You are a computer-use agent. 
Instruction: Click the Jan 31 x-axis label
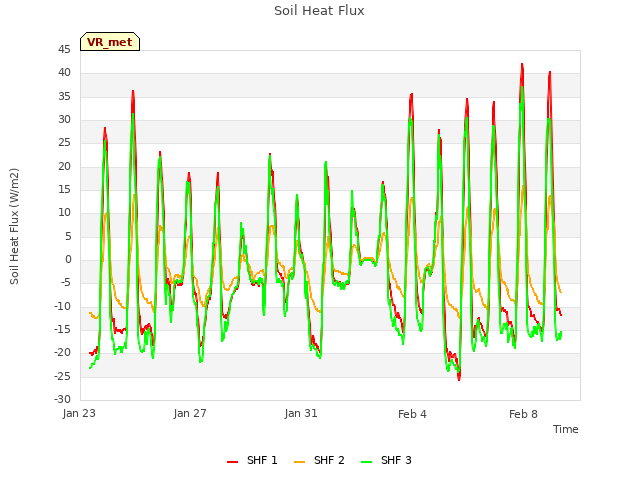[301, 413]
